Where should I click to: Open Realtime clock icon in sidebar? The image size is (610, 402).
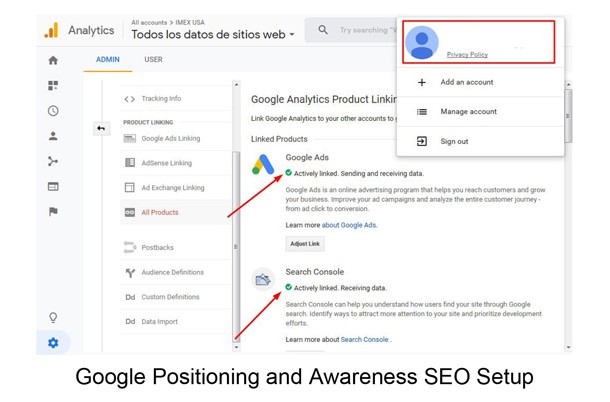coord(53,111)
